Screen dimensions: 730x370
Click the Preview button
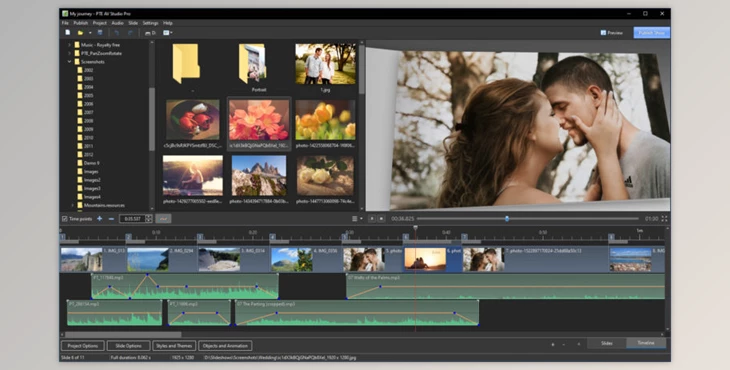tap(611, 33)
